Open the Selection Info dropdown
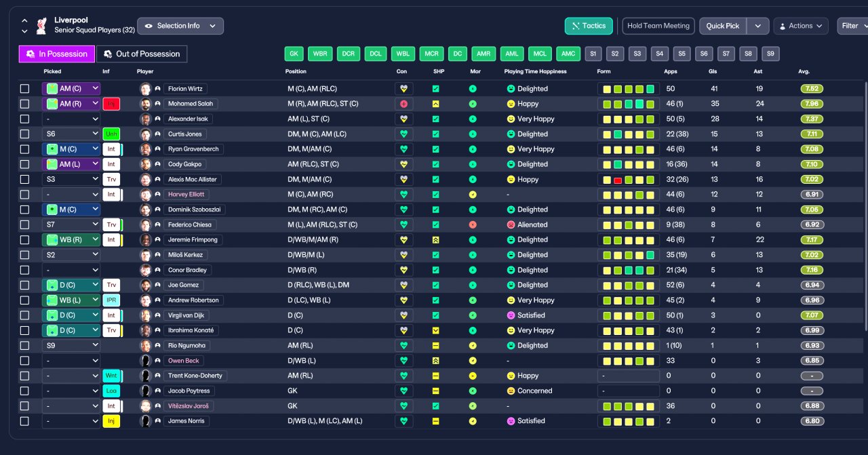This screenshot has height=455, width=868. (x=180, y=26)
